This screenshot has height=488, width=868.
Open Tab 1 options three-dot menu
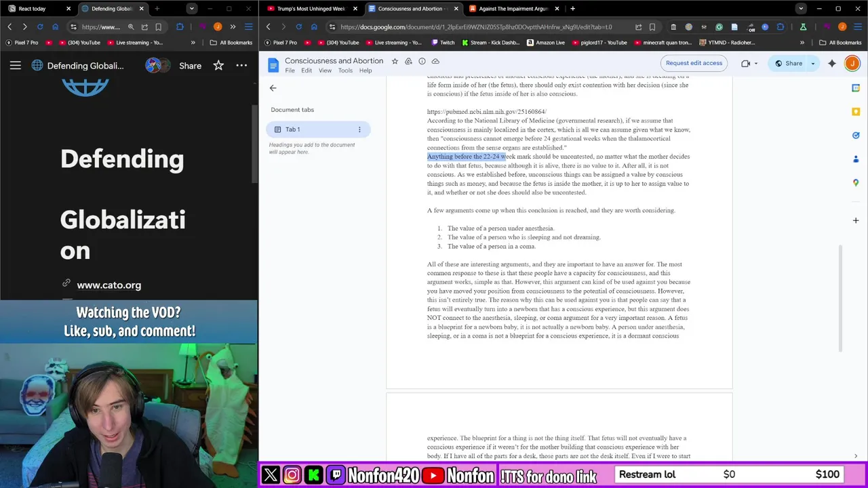(x=359, y=129)
